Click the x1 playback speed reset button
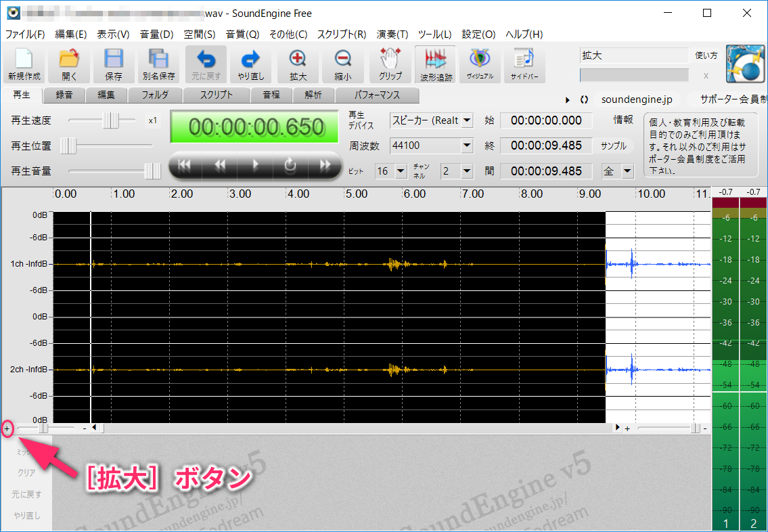The height and width of the screenshot is (532, 768). (154, 120)
